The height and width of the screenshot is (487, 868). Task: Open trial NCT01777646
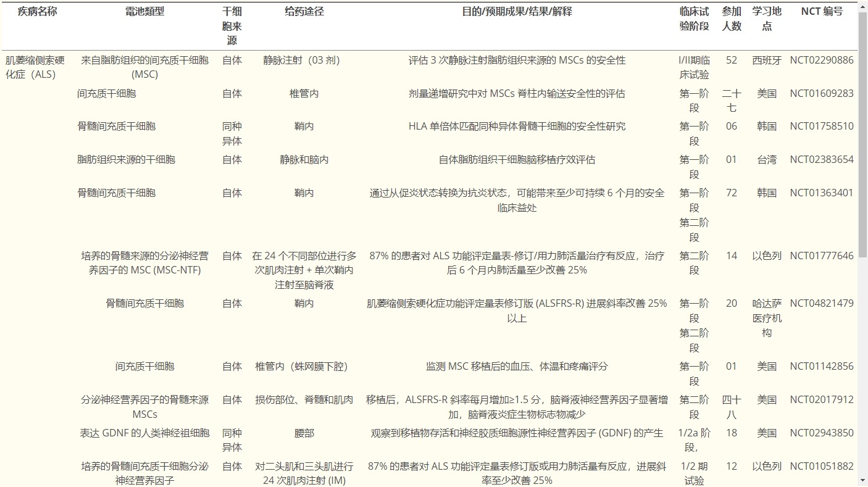coord(821,255)
